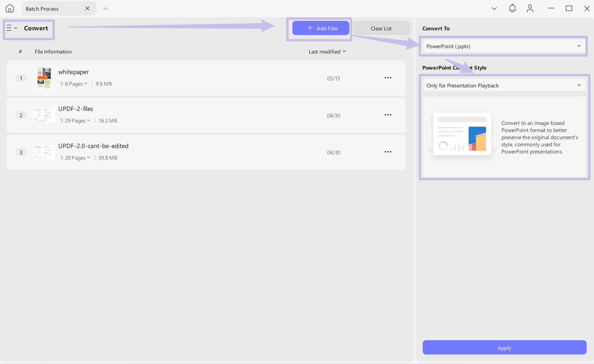Open the Only for Presentation Playback dropdown
This screenshot has height=364, width=594.
(x=504, y=85)
